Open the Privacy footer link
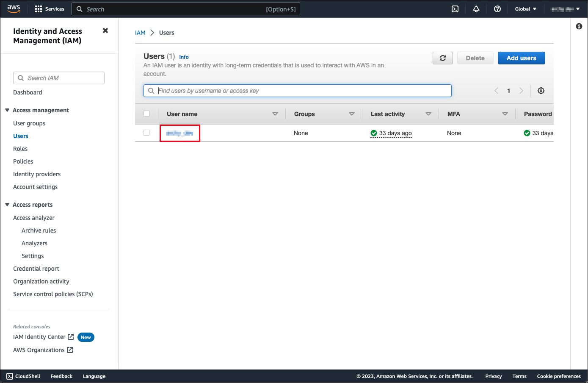 pos(494,376)
